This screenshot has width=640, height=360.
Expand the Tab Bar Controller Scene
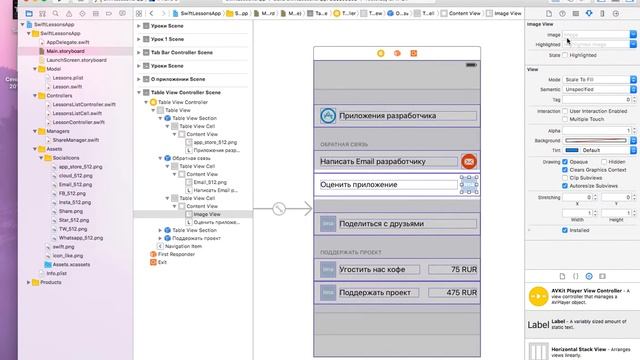[x=139, y=53]
